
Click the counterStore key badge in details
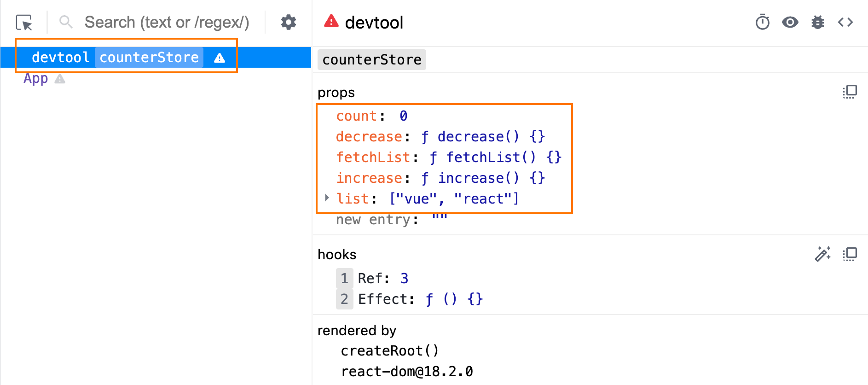click(x=372, y=60)
